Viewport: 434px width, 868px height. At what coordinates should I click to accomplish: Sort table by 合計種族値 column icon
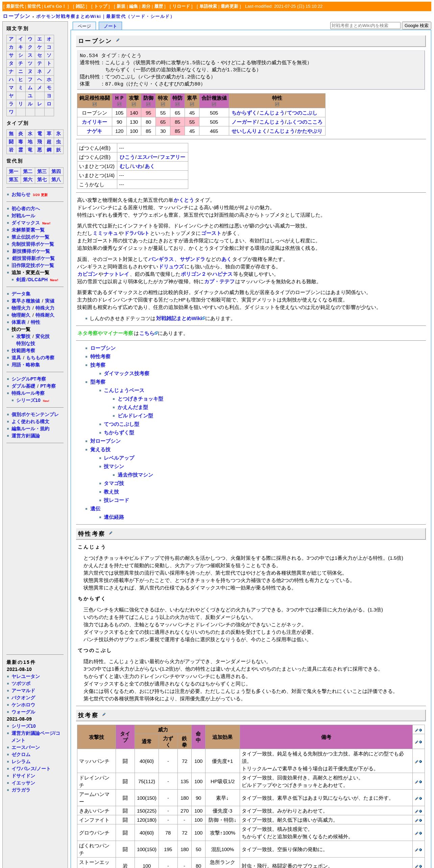tap(214, 104)
